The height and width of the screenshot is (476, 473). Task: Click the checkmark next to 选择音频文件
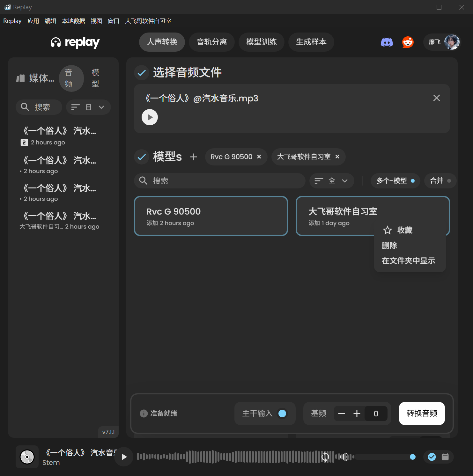pyautogui.click(x=142, y=73)
